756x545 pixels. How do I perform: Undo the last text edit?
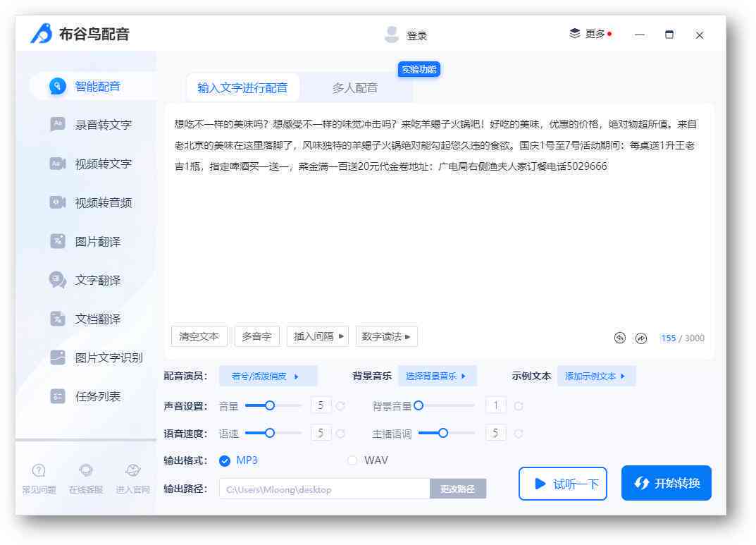[x=619, y=338]
